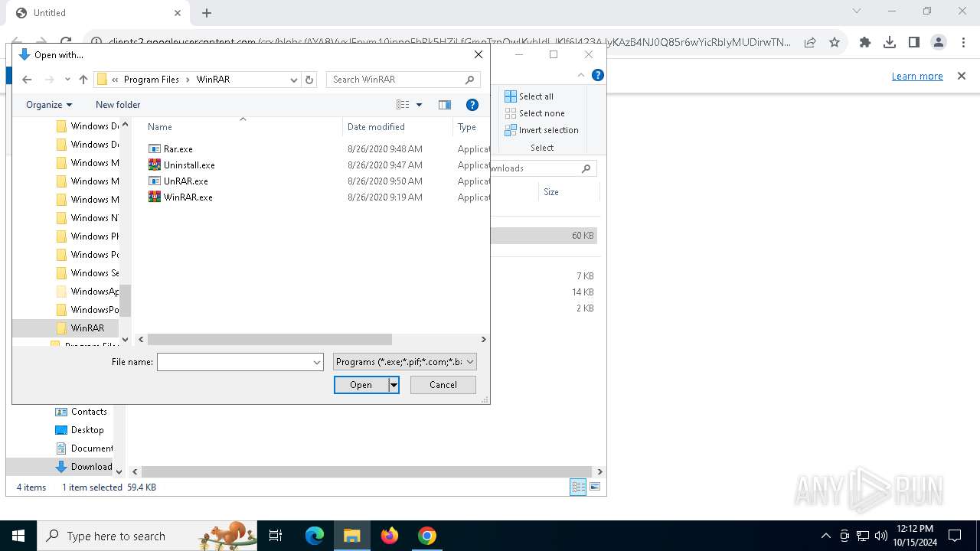Sort files by Date modified column
Image resolution: width=980 pixels, height=551 pixels.
[x=397, y=127]
